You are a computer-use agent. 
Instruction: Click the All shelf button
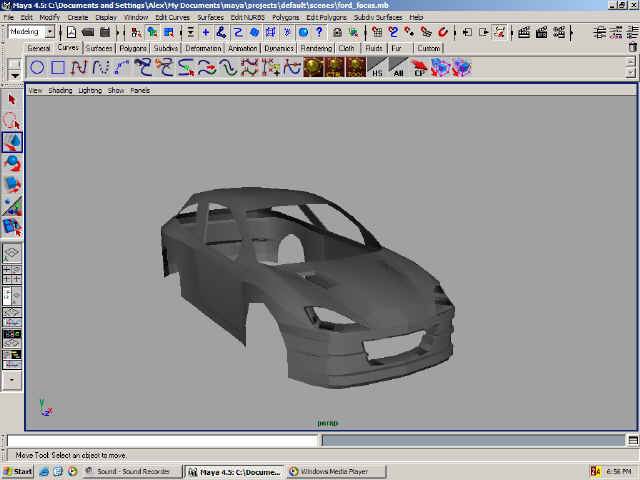click(398, 68)
